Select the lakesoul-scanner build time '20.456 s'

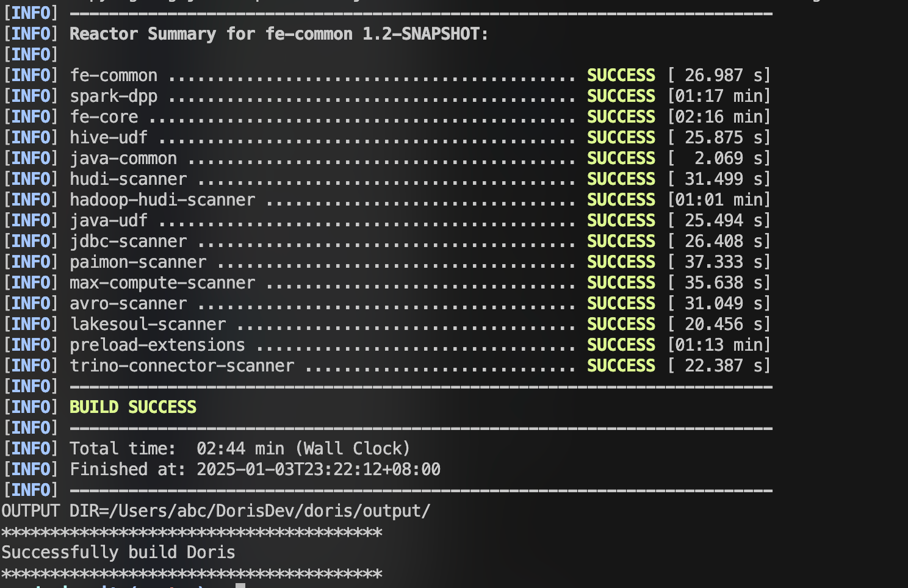(x=724, y=324)
